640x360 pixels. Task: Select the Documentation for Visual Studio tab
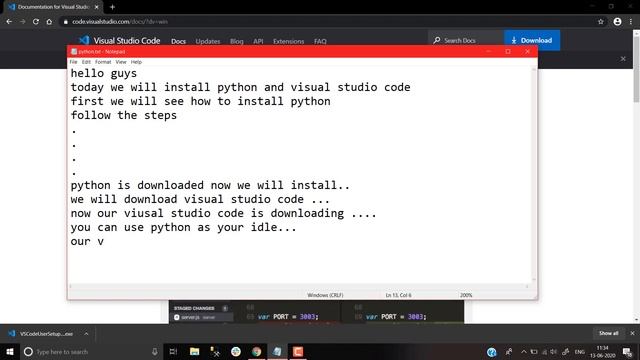(53, 7)
